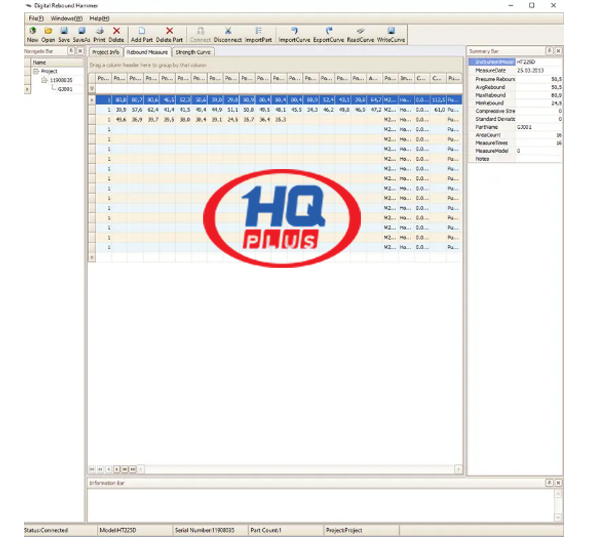Viewport: 600px width, 540px height.
Task: Click the A... column header in the grid
Action: [x=375, y=78]
